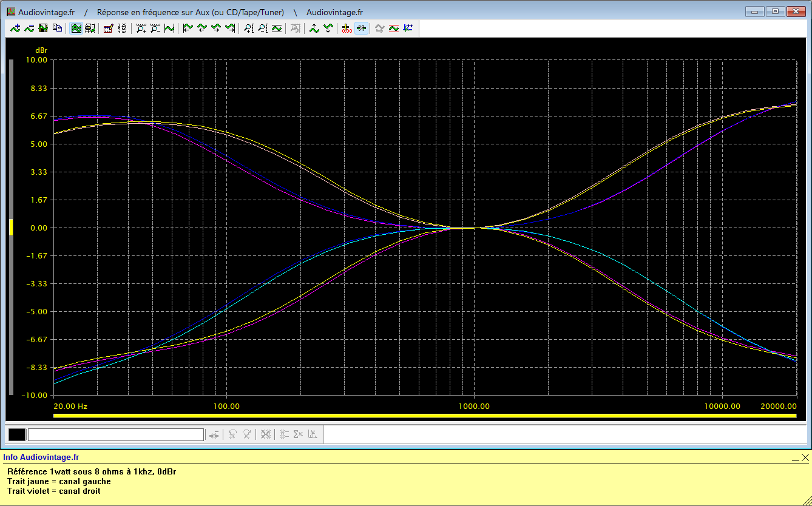Maximize the application window
This screenshot has height=506, width=812.
click(x=775, y=11)
